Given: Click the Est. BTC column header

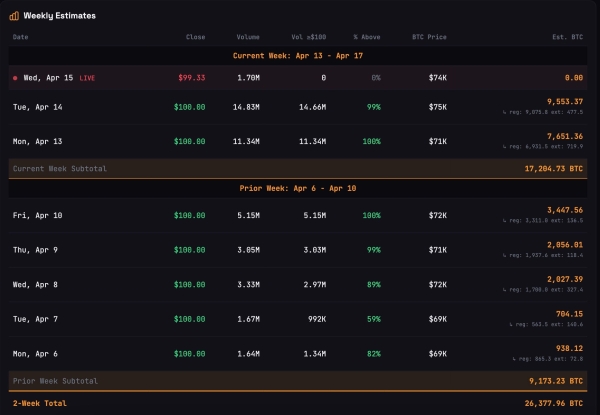Looking at the screenshot, I should coord(570,37).
